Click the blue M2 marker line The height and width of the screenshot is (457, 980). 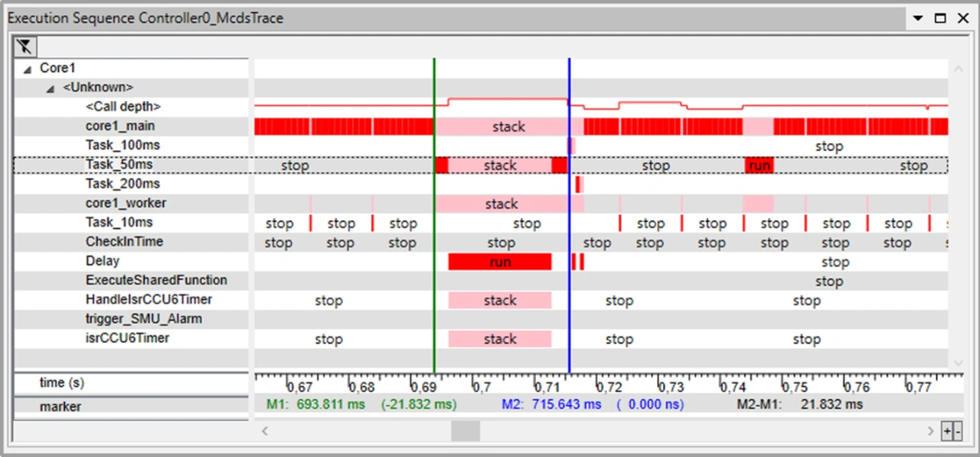point(570,230)
